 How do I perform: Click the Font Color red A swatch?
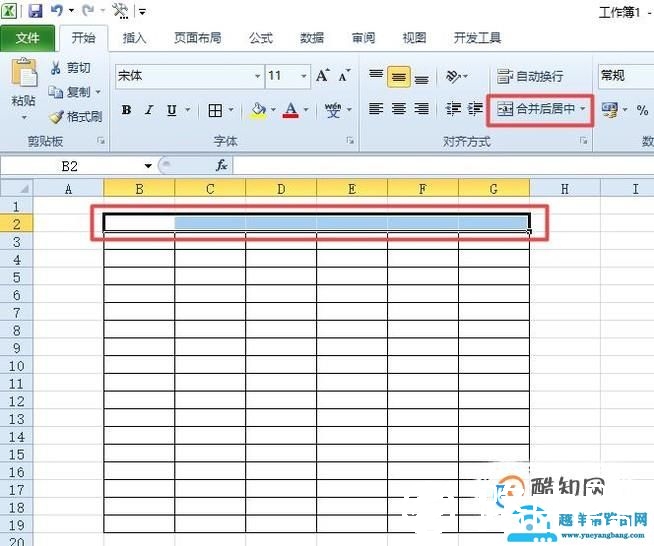[x=291, y=110]
